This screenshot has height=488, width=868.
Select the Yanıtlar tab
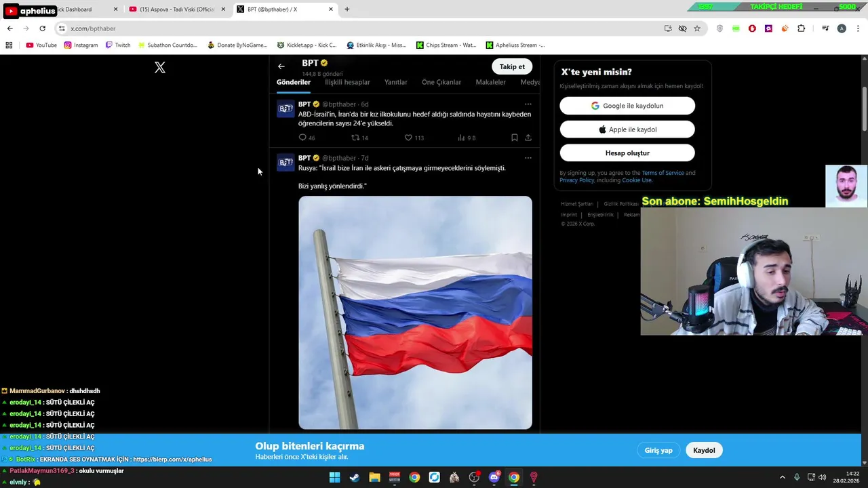(396, 82)
